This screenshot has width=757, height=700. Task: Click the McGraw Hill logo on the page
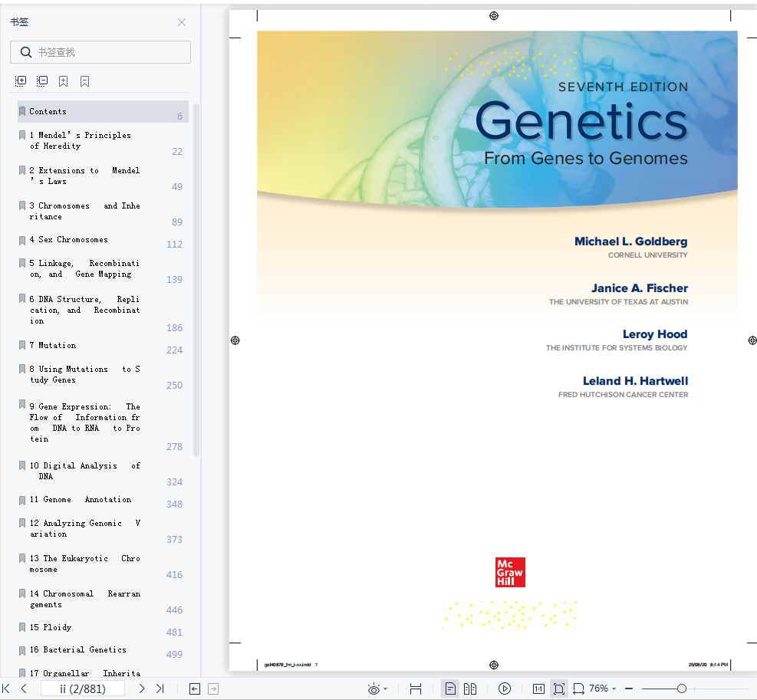click(x=510, y=573)
